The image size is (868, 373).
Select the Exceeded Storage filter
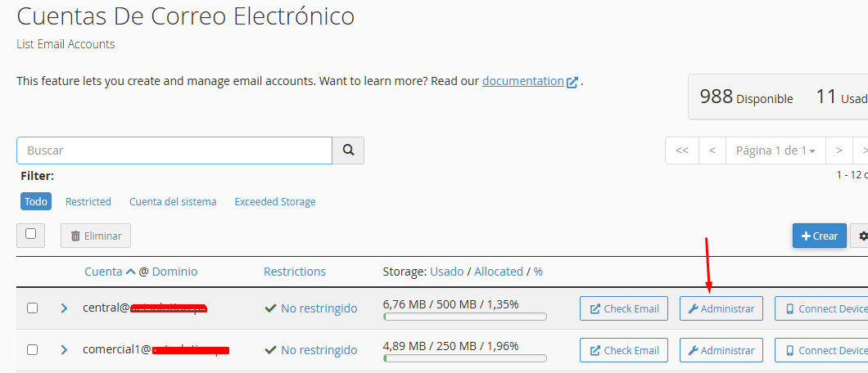click(274, 201)
